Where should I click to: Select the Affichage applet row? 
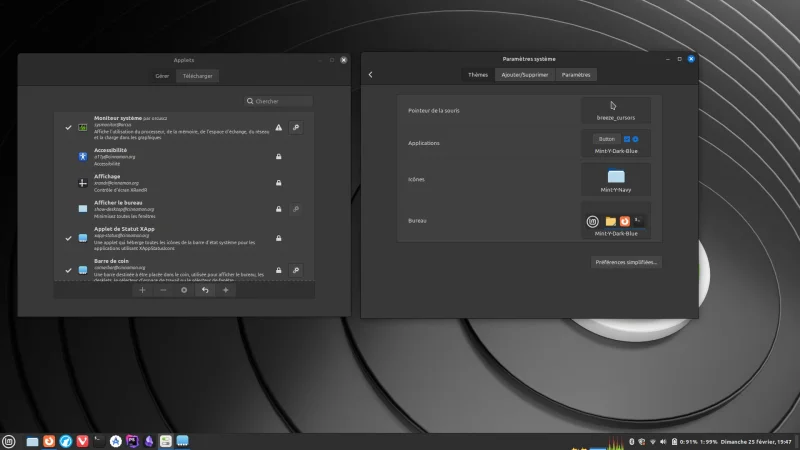pos(184,183)
